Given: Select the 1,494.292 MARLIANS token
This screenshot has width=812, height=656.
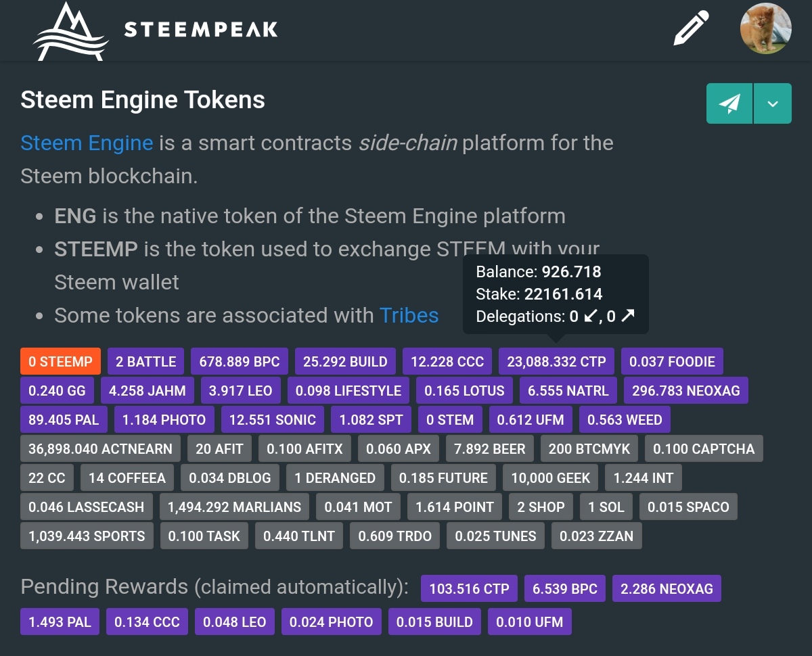Looking at the screenshot, I should tap(234, 507).
